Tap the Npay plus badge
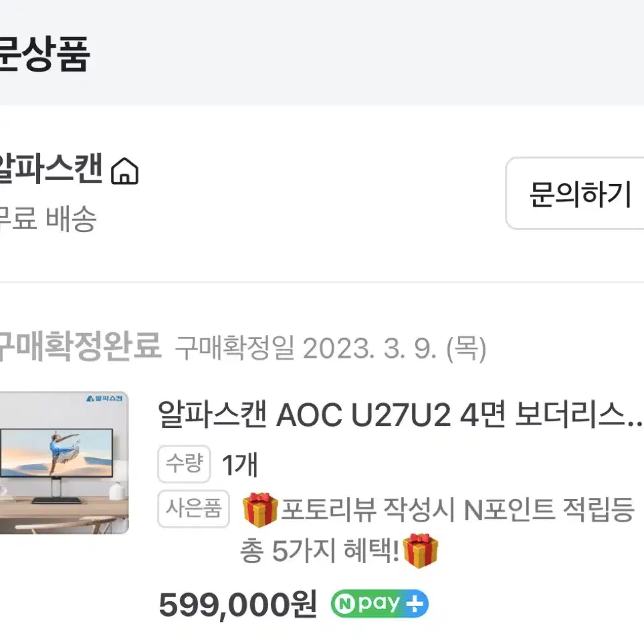Viewport: 644px width, 644px height. [x=379, y=604]
